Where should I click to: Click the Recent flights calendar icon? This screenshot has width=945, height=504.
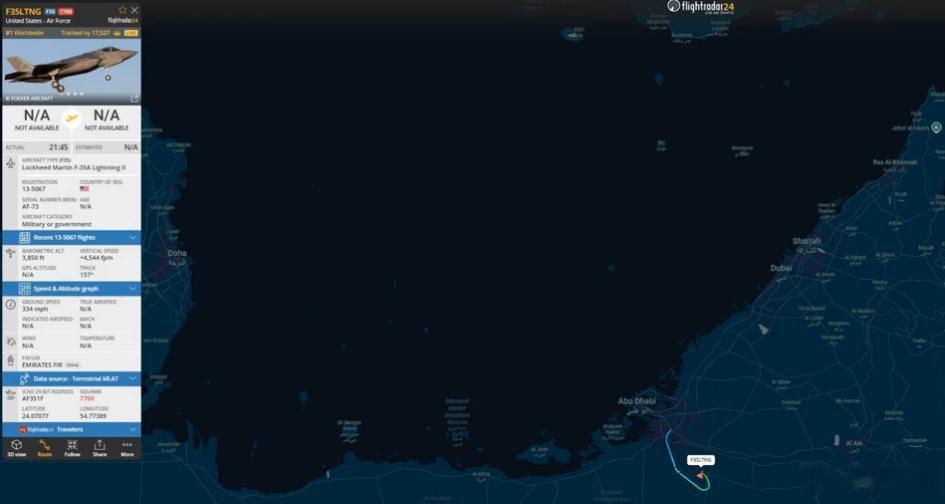click(24, 238)
